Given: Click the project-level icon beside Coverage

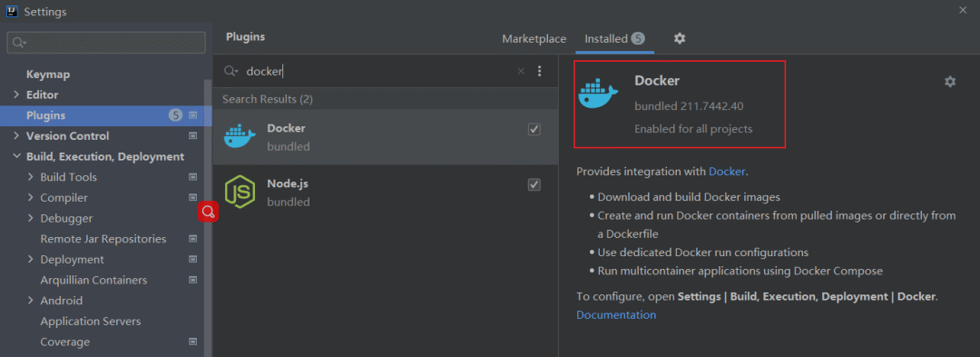Looking at the screenshot, I should pos(192,342).
